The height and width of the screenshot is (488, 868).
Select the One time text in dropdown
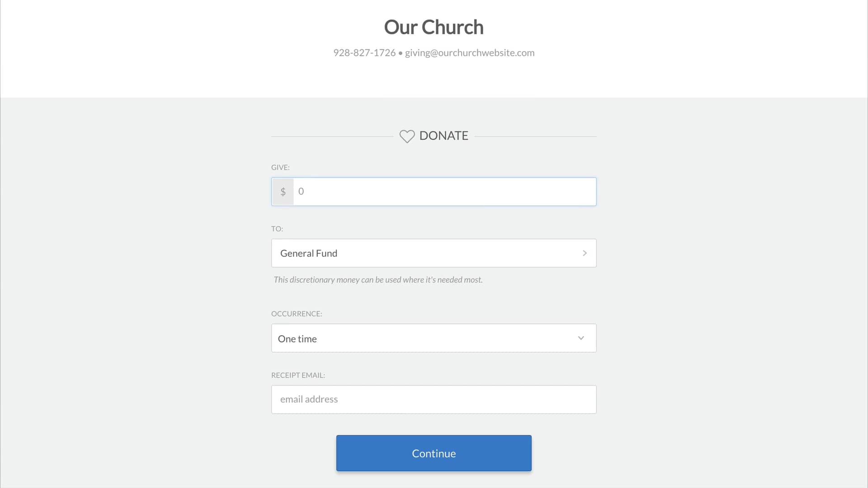(x=297, y=339)
